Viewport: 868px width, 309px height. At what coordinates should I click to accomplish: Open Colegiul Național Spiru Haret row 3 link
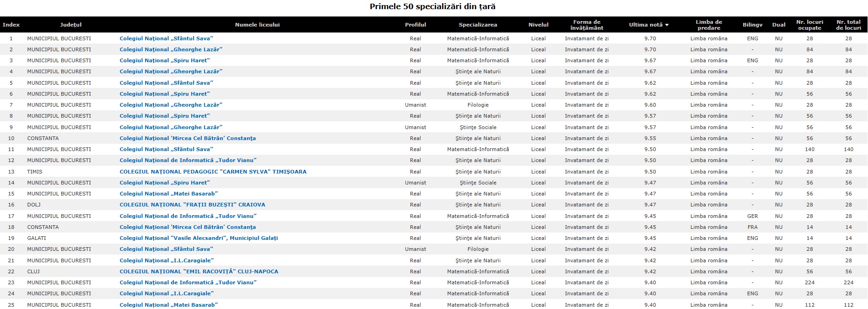(165, 60)
